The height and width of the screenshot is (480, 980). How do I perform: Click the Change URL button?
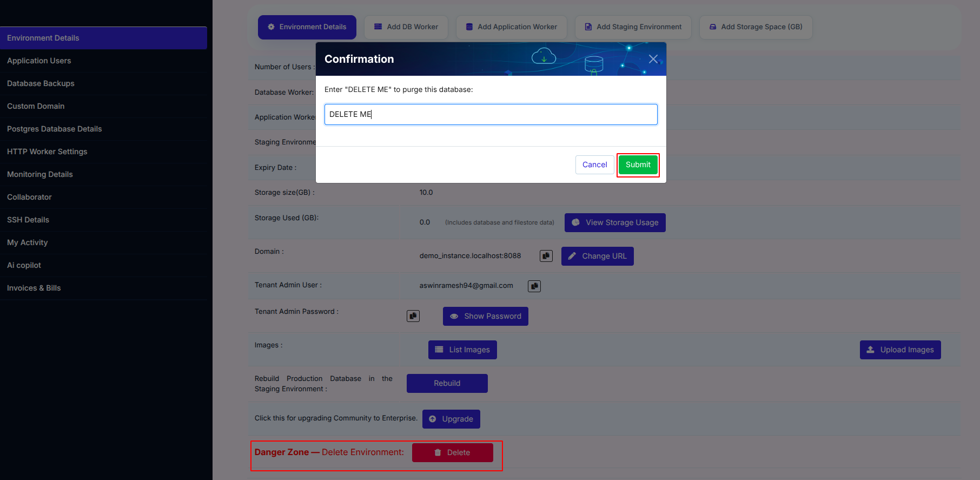[598, 256]
